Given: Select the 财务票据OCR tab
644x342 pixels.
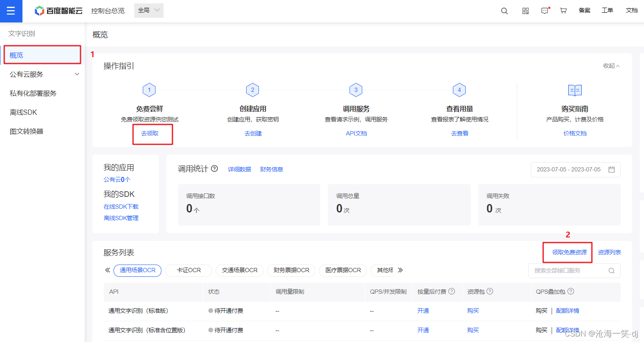Looking at the screenshot, I should pos(291,270).
